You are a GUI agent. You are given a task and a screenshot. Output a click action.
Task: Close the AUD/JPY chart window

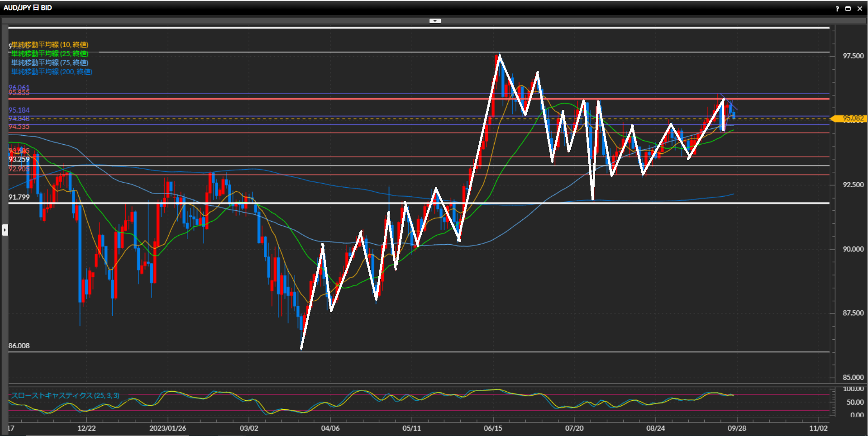(860, 9)
